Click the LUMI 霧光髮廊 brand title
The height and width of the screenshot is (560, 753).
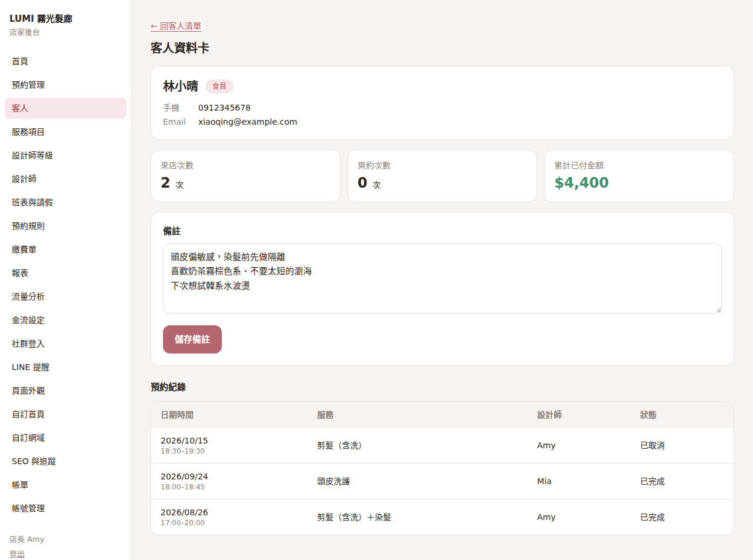(41, 19)
